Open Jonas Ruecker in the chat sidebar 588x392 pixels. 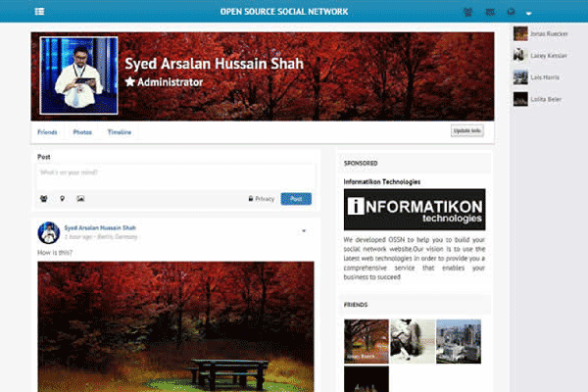tap(546, 32)
